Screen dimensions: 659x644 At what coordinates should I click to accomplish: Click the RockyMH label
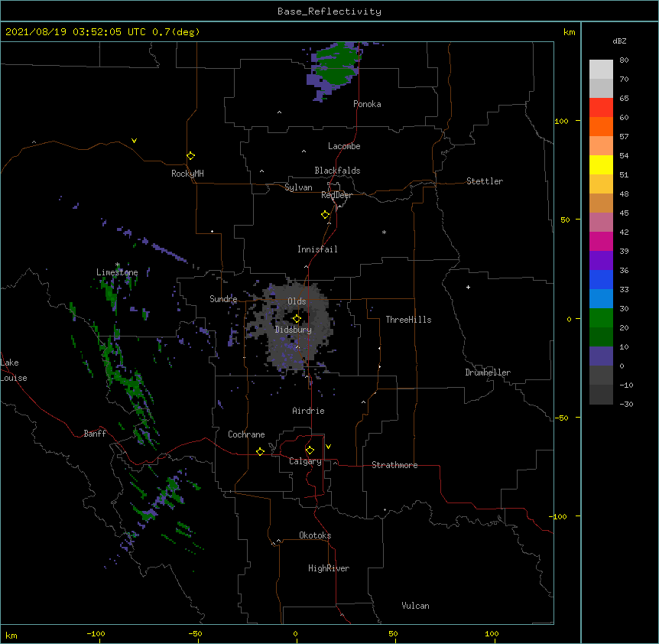click(187, 174)
